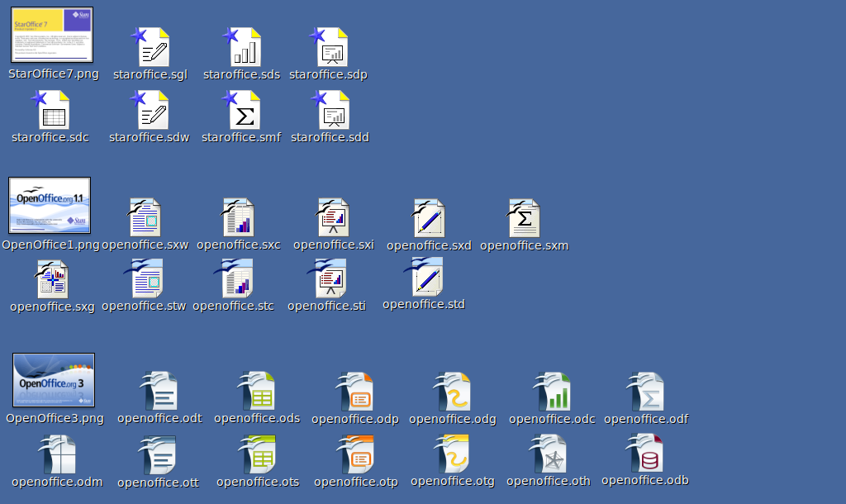Click the 'OpenOffice3.png' file name label

pos(55,418)
